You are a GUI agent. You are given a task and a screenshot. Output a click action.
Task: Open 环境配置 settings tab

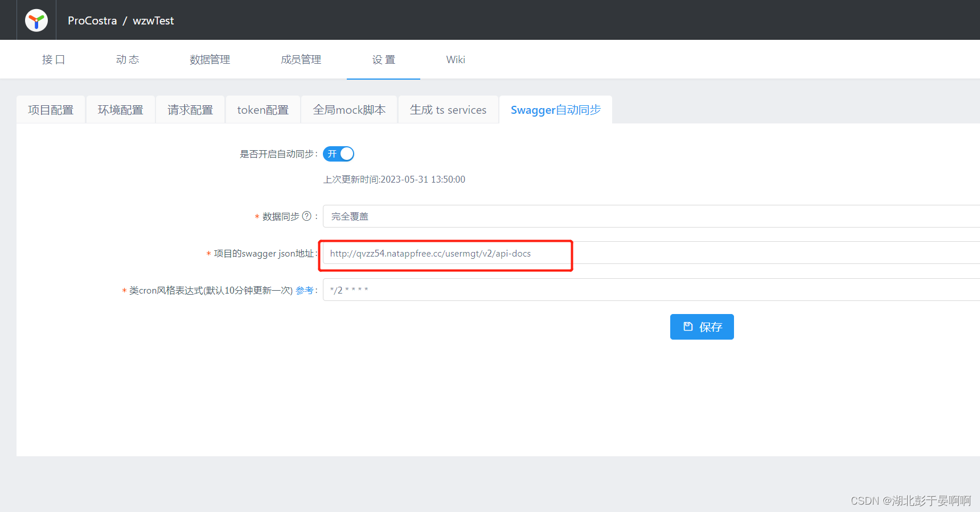point(121,110)
